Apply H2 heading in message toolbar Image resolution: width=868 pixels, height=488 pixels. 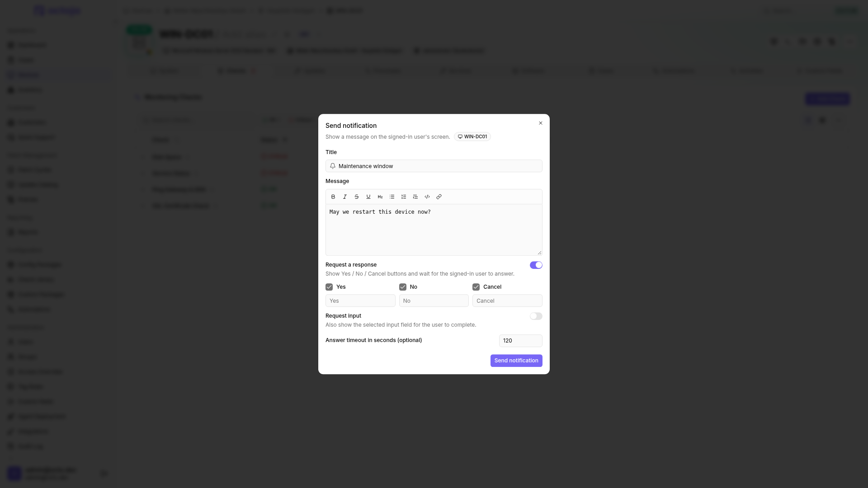tap(380, 197)
